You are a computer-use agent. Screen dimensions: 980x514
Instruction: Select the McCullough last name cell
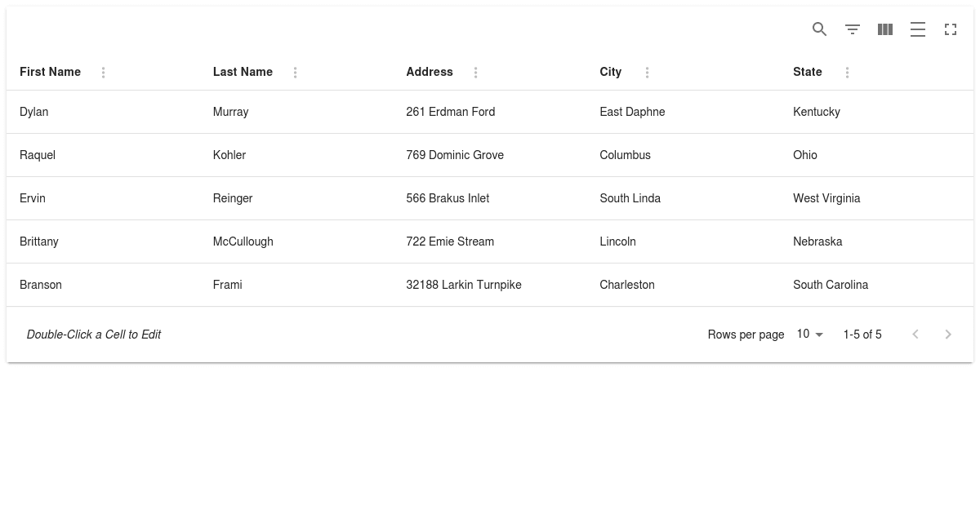[296, 241]
